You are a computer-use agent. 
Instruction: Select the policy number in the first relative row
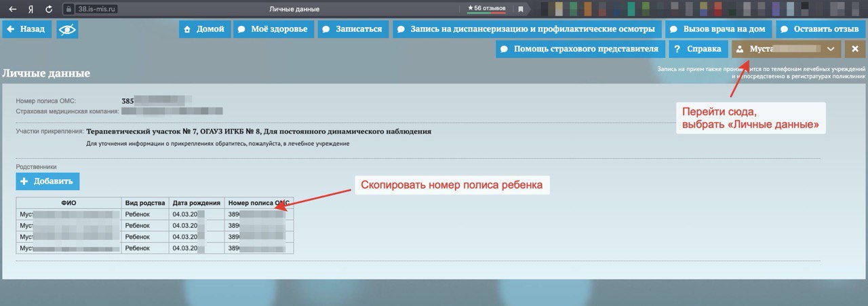259,214
